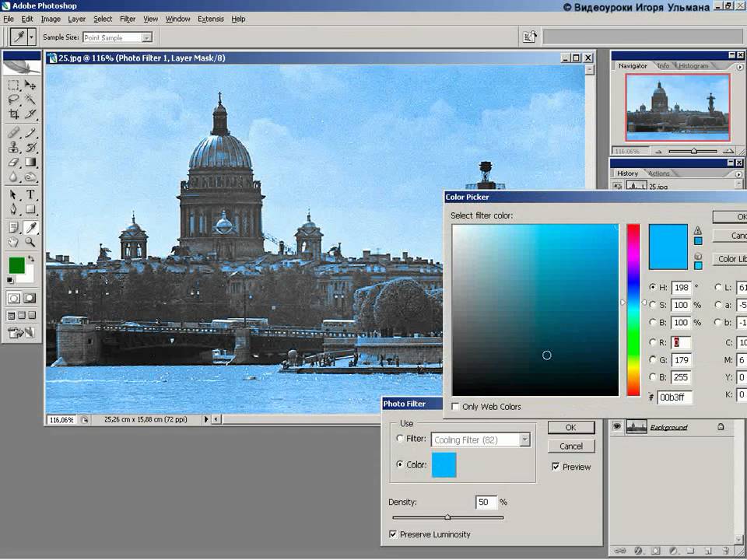
Task: Open the Filter menu
Action: (128, 19)
